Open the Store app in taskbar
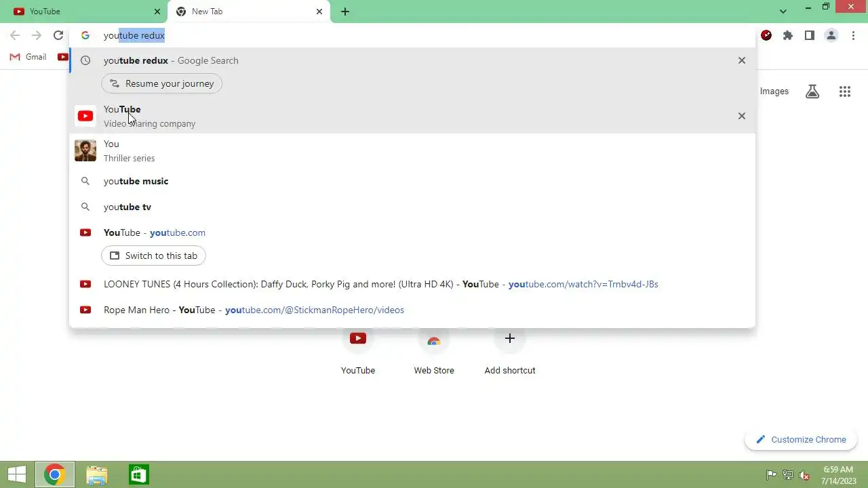Screen dimensions: 868x488 tap(138, 474)
